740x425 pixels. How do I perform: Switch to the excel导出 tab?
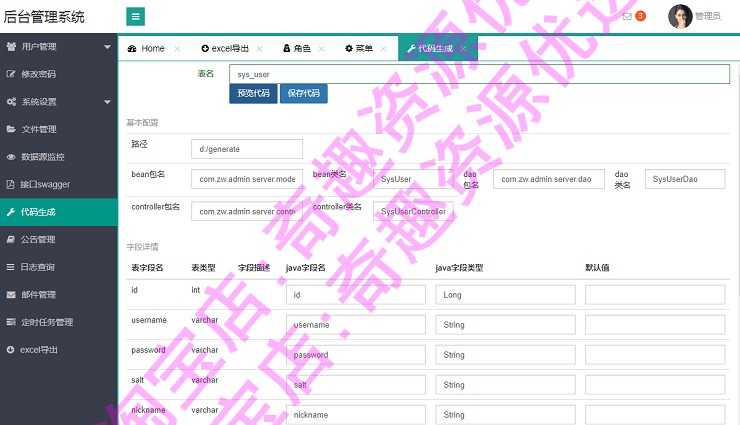pyautogui.click(x=225, y=48)
